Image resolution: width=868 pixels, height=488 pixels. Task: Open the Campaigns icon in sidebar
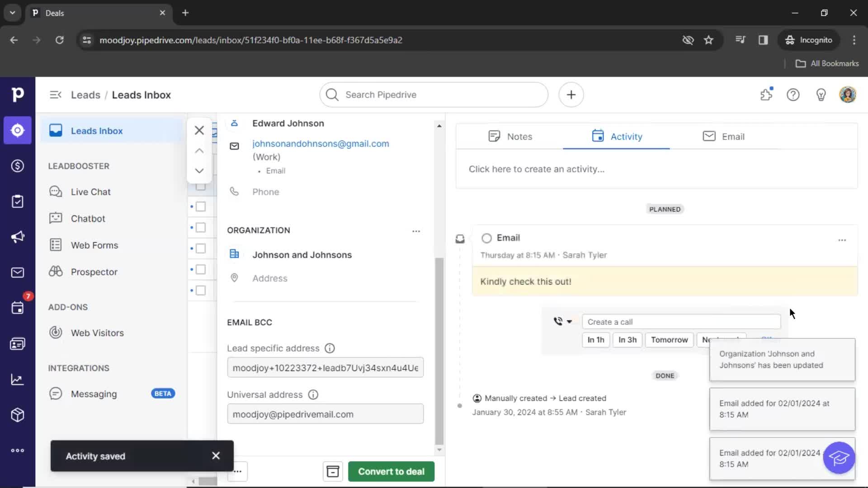17,237
